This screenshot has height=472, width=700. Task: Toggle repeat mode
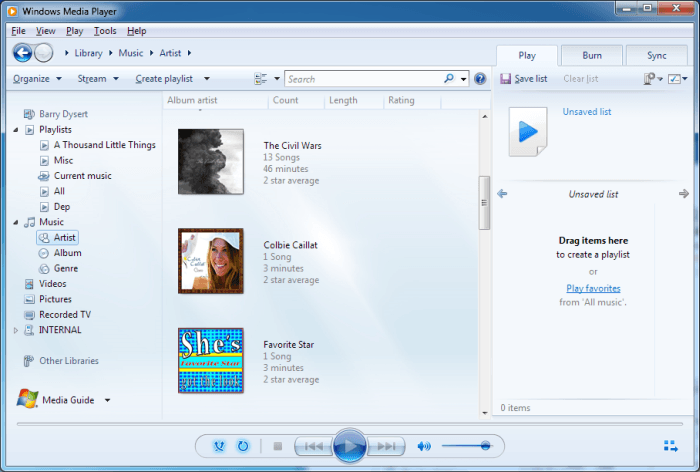click(x=243, y=446)
